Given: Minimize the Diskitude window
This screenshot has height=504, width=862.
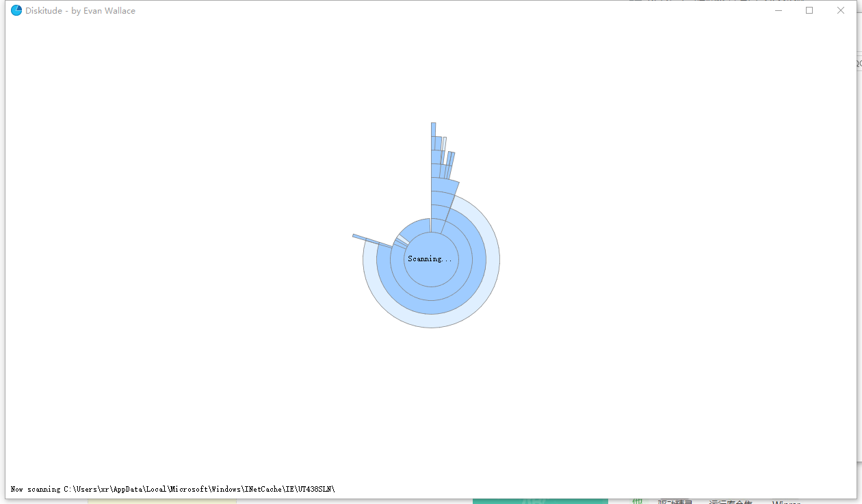Looking at the screenshot, I should tap(778, 10).
